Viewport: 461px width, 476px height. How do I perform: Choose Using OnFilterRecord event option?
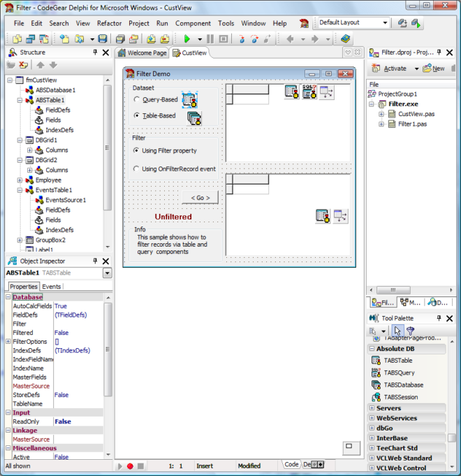(136, 168)
